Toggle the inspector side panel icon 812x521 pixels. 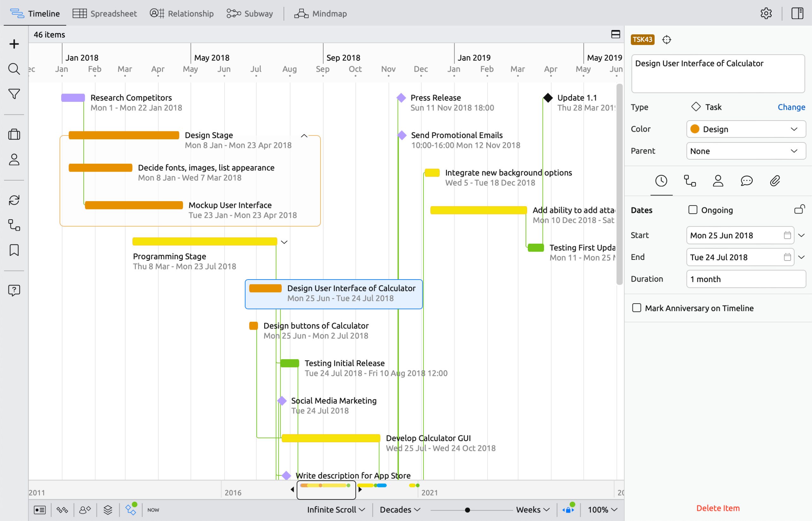click(x=797, y=14)
